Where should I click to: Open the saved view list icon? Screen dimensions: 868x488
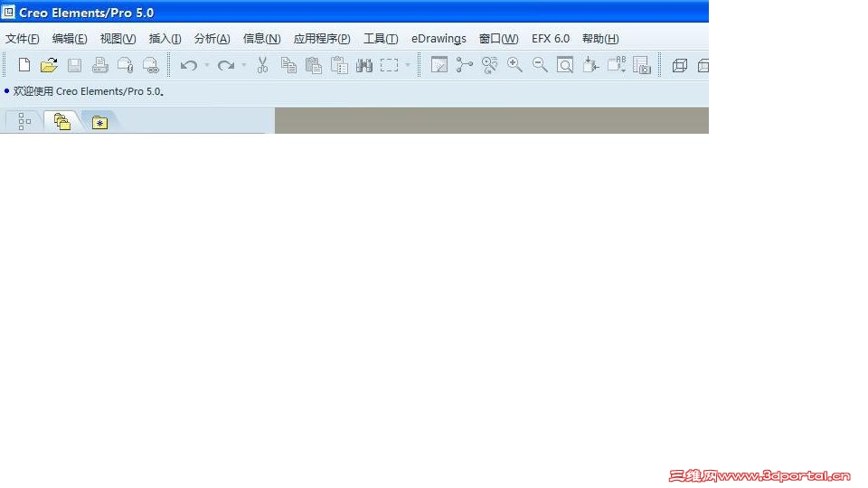[616, 65]
